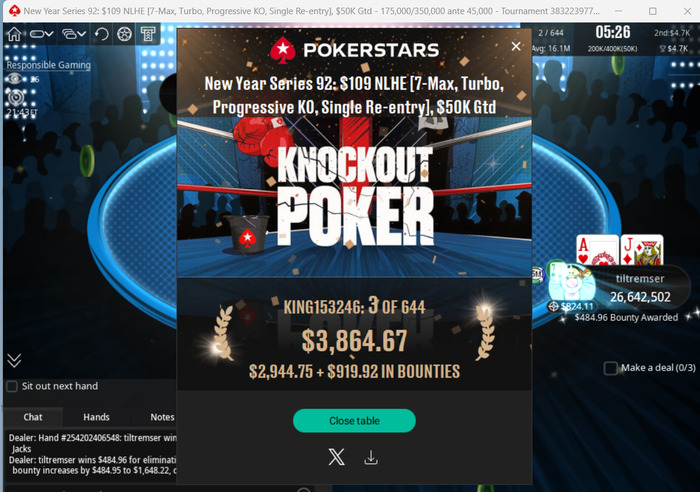Open the Responsible Gaming link
700x492 pixels.
tap(49, 65)
